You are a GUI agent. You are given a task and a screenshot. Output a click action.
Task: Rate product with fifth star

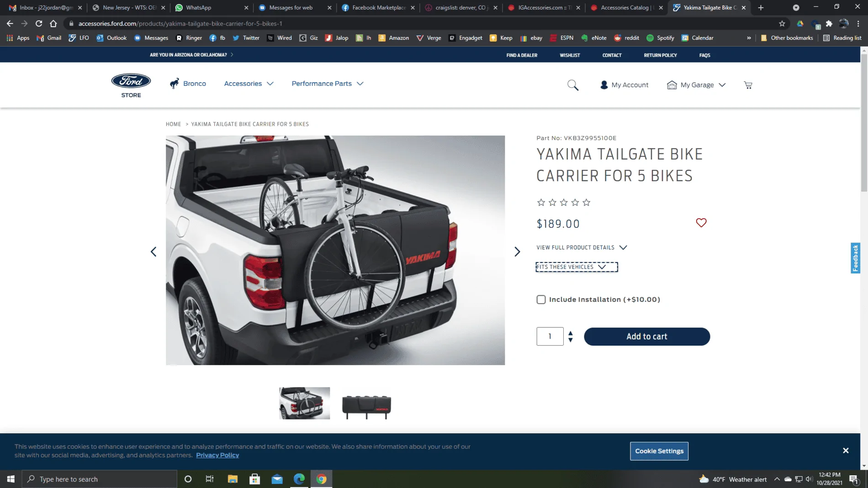point(587,202)
